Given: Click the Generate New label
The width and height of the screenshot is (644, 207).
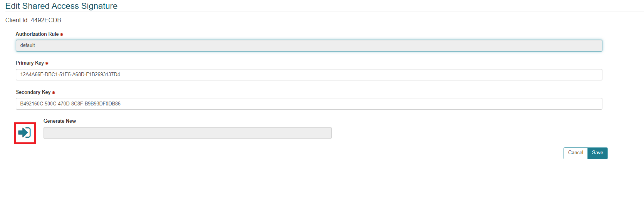Looking at the screenshot, I should 60,121.
